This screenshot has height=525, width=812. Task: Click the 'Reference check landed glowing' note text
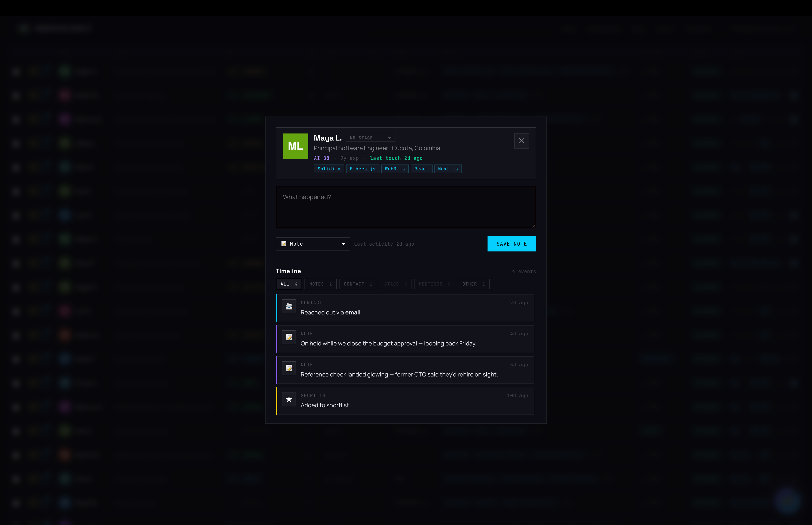point(399,374)
